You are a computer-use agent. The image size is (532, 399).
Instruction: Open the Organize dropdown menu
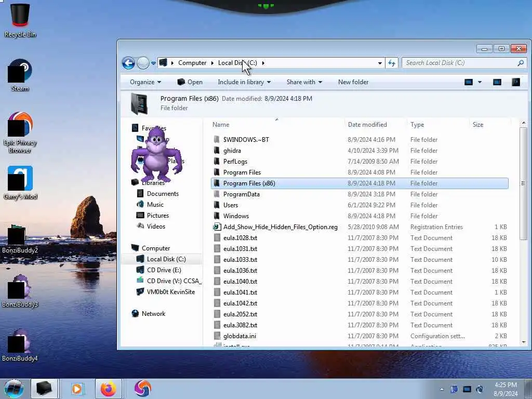(x=145, y=82)
